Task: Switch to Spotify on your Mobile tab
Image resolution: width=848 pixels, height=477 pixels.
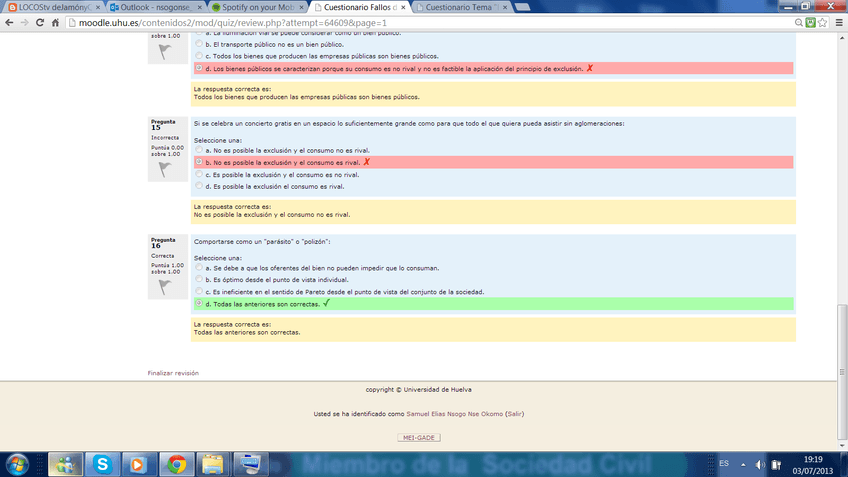Action: click(x=257, y=8)
